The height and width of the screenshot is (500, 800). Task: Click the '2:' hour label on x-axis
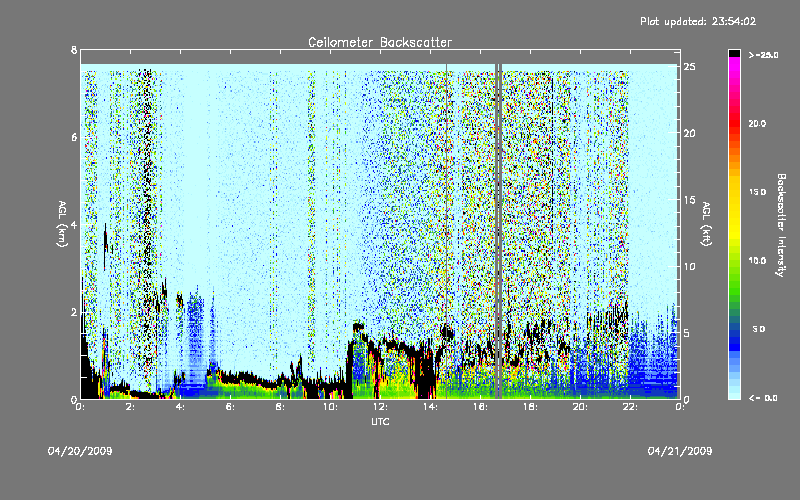click(x=130, y=407)
